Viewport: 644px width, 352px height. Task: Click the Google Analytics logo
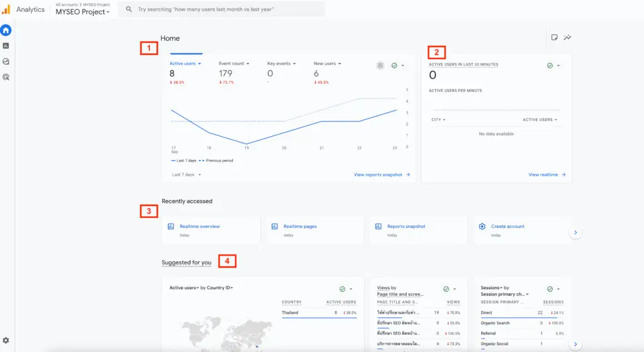coord(6,9)
